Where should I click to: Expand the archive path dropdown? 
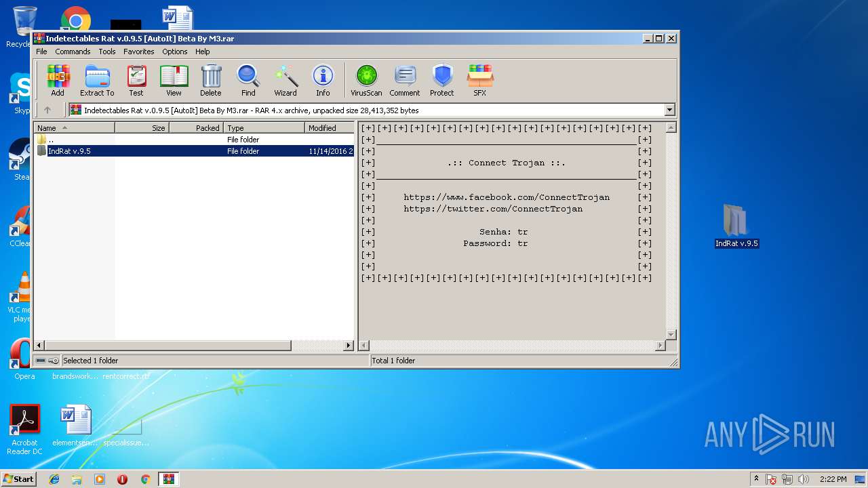(670, 110)
